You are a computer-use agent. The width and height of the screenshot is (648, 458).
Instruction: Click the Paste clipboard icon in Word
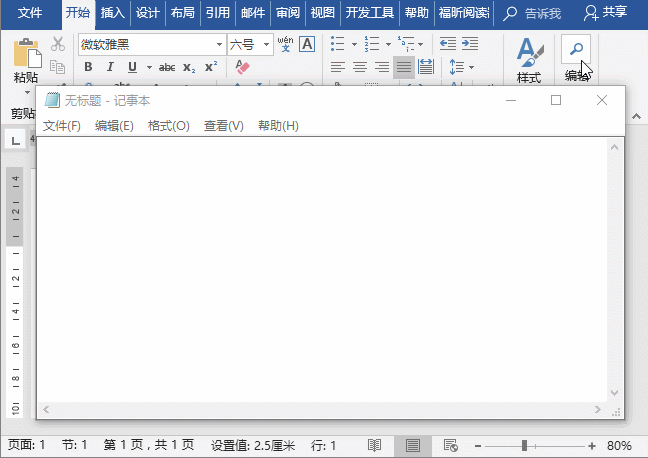click(27, 53)
